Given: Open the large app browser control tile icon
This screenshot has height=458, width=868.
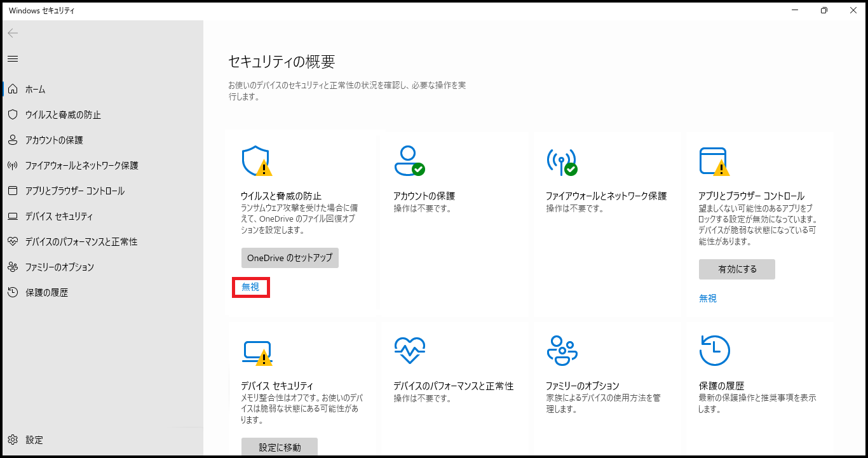Looking at the screenshot, I should 714,161.
